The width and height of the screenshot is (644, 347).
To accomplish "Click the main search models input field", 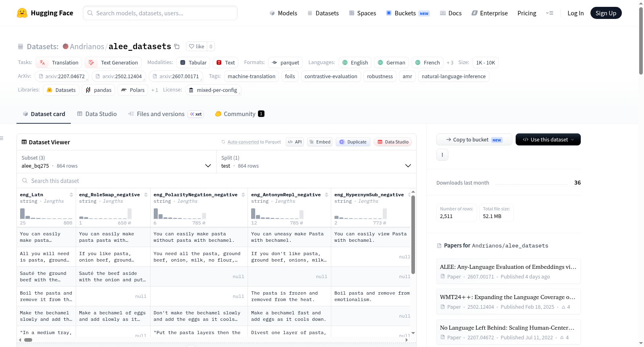I will pyautogui.click(x=160, y=13).
